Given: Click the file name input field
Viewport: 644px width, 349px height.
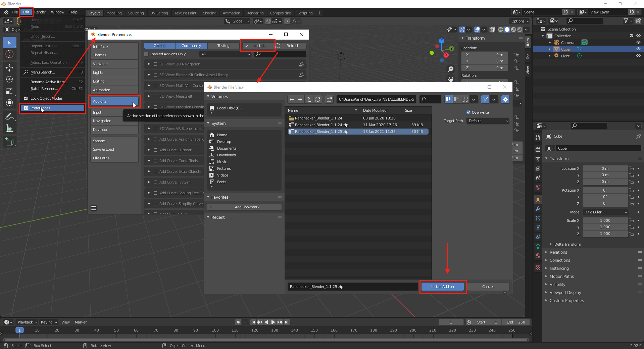Looking at the screenshot, I should click(x=353, y=287).
